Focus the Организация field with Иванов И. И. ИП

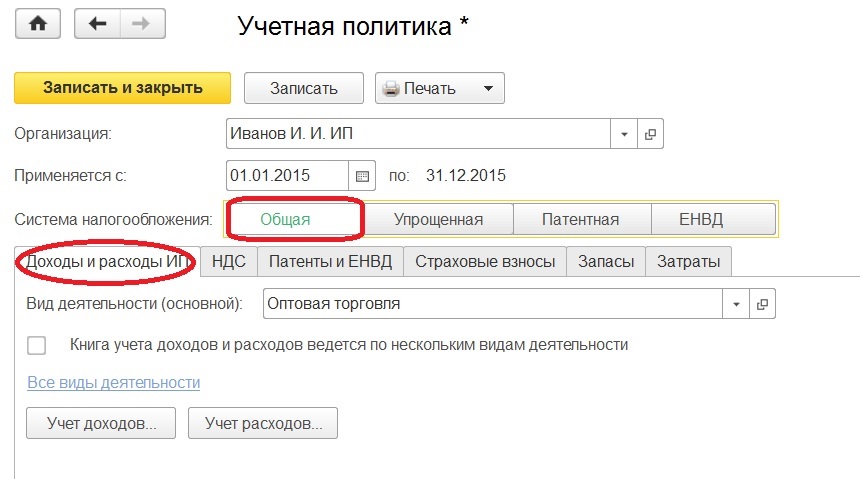click(418, 134)
